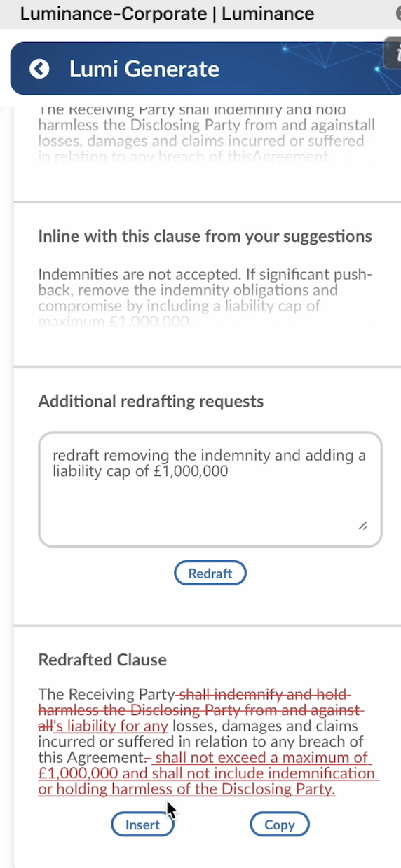Click the 'Additional redrafting requests' heading

tap(151, 401)
